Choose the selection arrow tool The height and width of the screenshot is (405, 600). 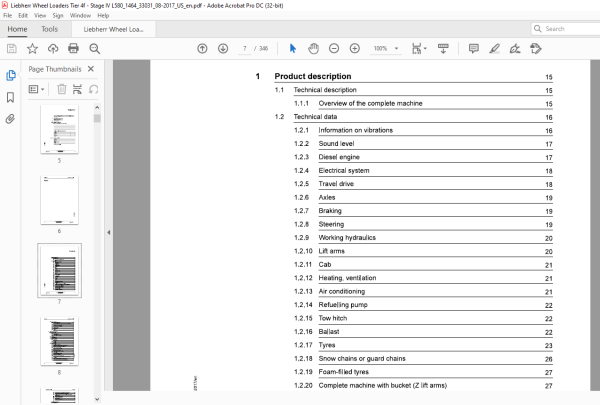[x=293, y=49]
